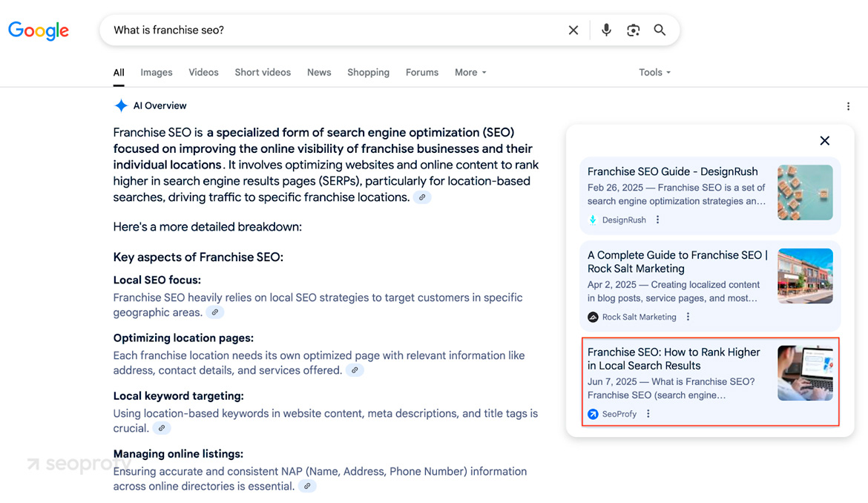Click the DesignRush favicon

point(593,220)
